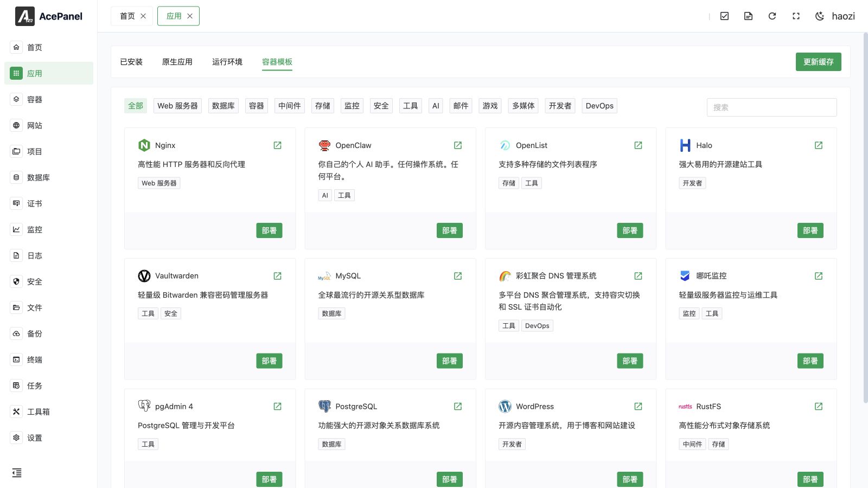The image size is (868, 488).
Task: Filter by DevOps category
Action: [599, 106]
